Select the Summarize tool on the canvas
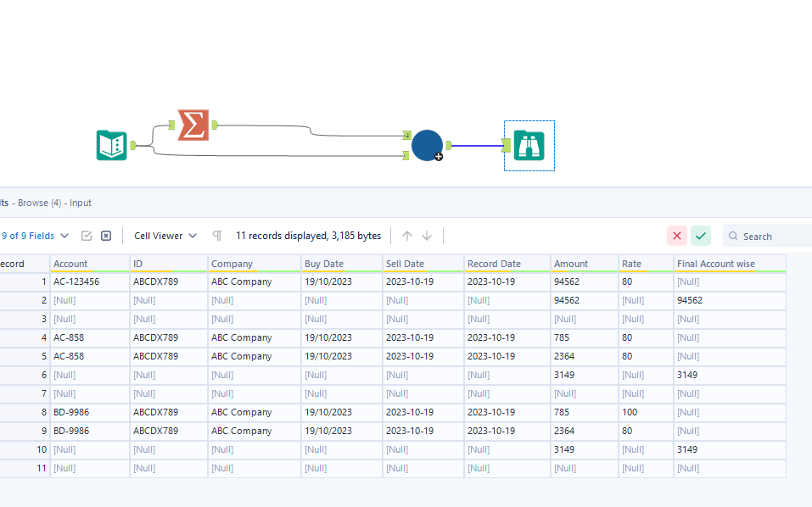 click(x=192, y=125)
